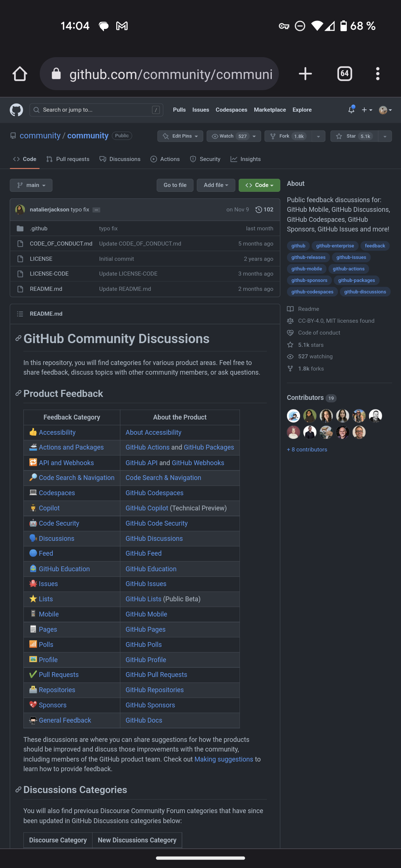The height and width of the screenshot is (868, 401).
Task: Open the tab switcher showing 64 tabs
Action: (x=345, y=73)
